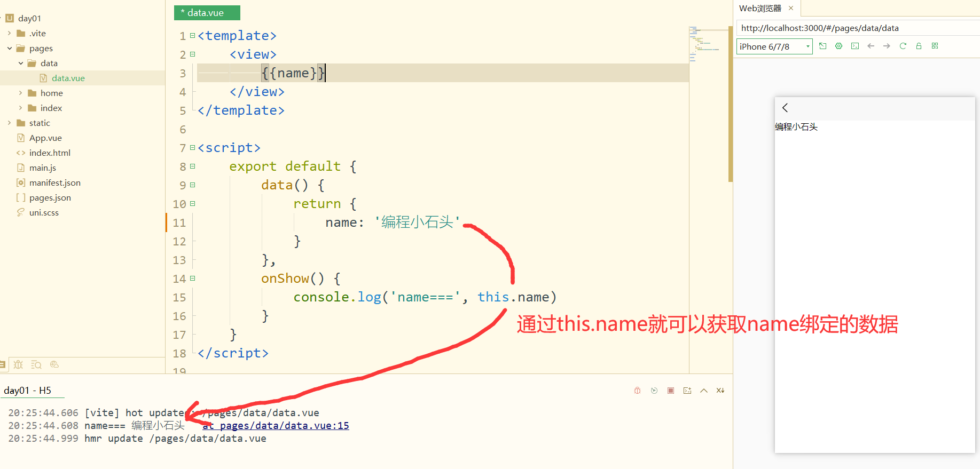Click line number 11 in the gutter
This screenshot has height=469, width=980.
coord(179,223)
